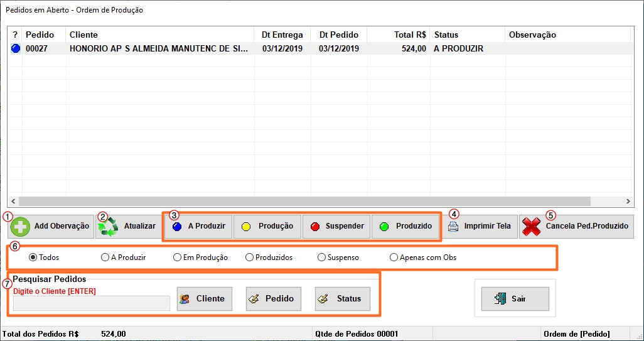Select the Suspenso radio filter
This screenshot has height=341, width=644.
[x=321, y=257]
